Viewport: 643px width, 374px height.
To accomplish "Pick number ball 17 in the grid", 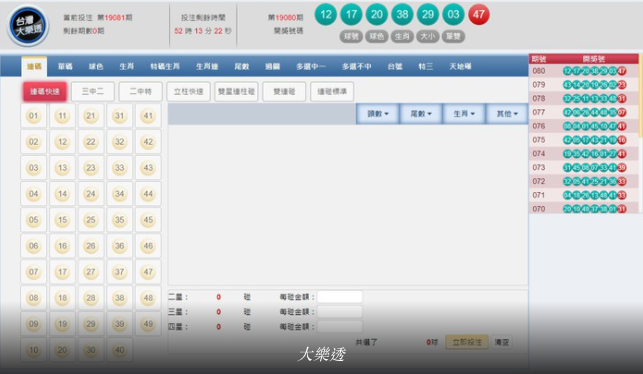I will [62, 272].
